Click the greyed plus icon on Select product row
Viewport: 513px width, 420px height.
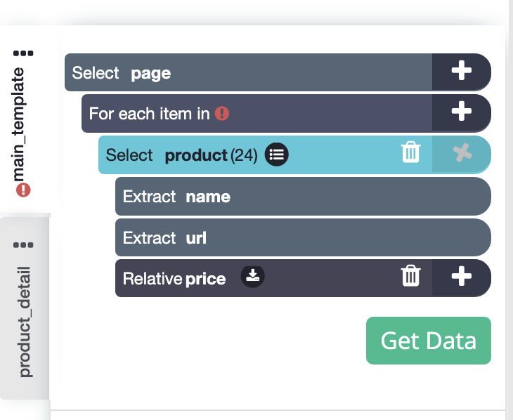461,153
